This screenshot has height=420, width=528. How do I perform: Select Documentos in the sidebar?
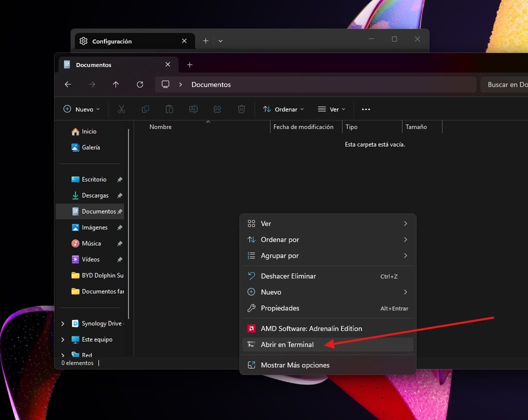[x=90, y=211]
